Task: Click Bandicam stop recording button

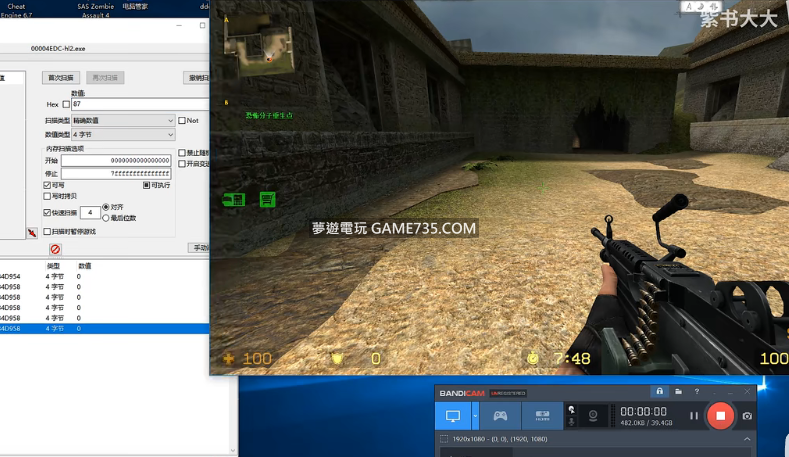Action: point(721,416)
